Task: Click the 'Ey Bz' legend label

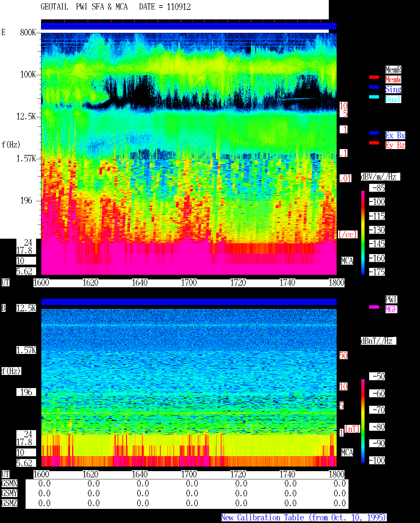Action: [395, 145]
